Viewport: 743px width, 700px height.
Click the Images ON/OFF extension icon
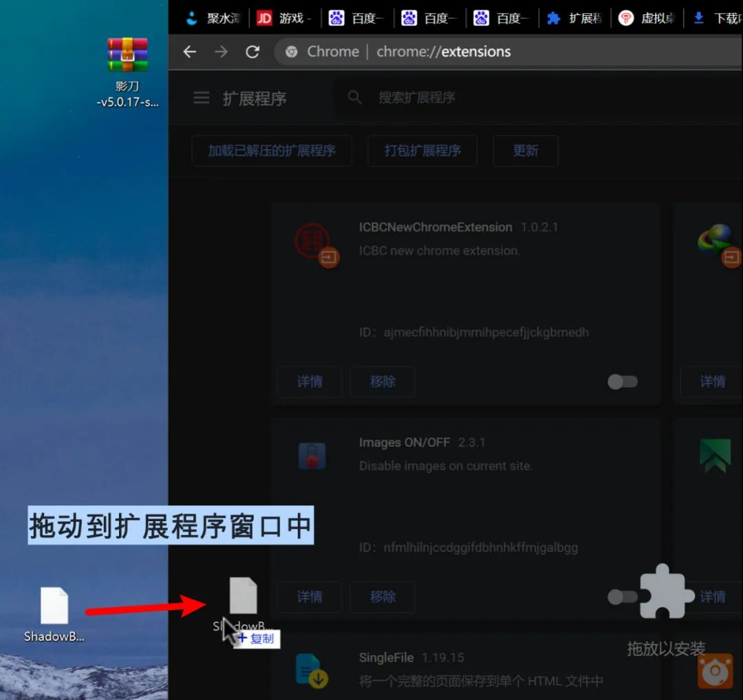coord(312,456)
